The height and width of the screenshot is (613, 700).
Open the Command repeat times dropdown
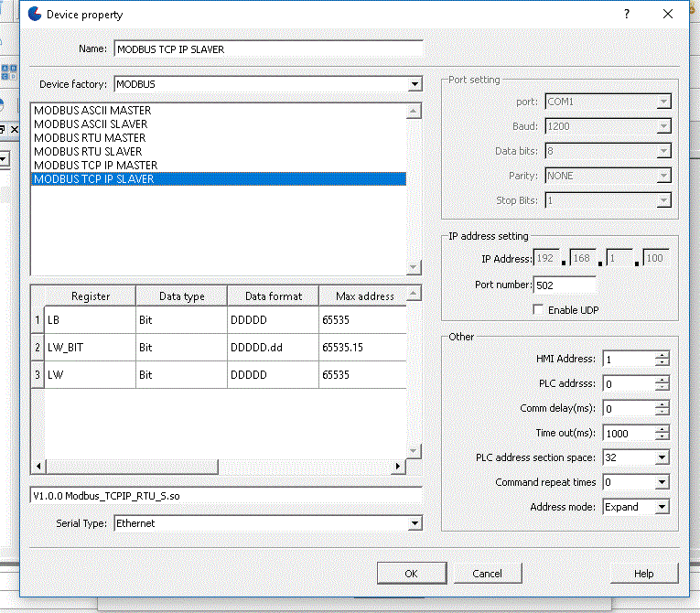point(662,482)
